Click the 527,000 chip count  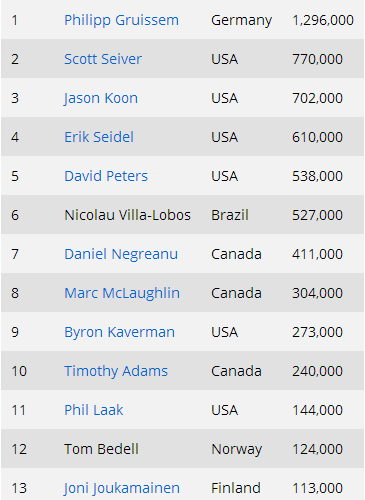coord(317,215)
